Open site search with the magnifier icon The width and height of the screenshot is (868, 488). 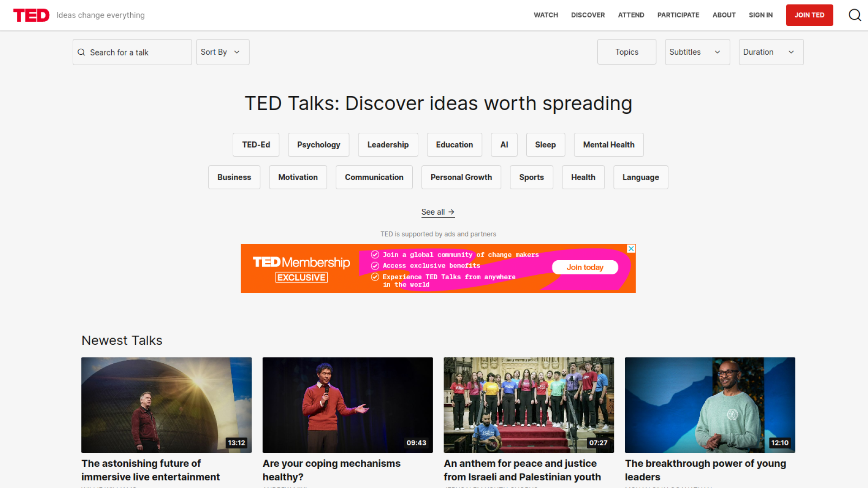[x=855, y=15]
